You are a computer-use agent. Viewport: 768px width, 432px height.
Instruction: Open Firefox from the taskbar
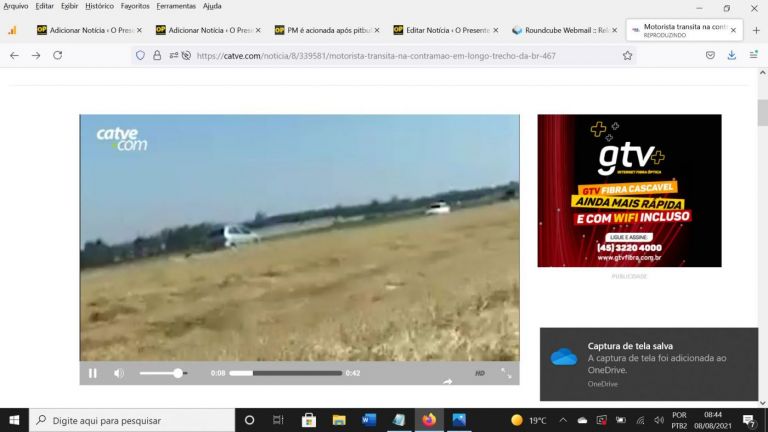(x=429, y=420)
